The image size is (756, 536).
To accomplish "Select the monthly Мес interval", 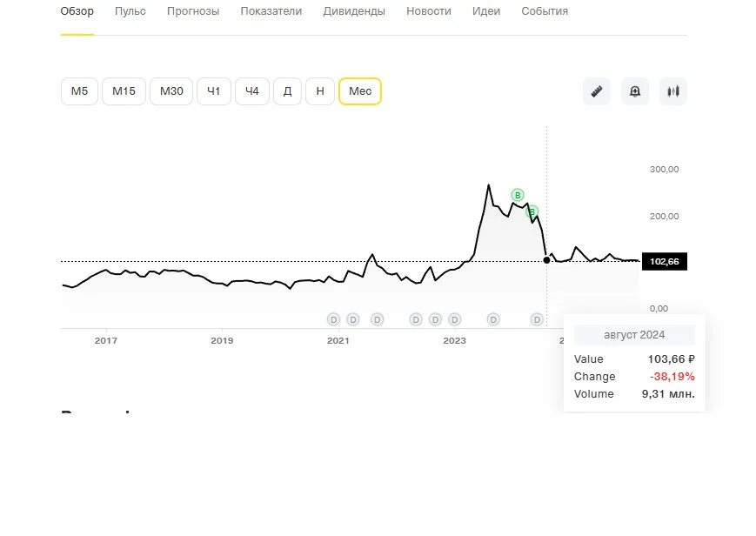I will pos(360,91).
